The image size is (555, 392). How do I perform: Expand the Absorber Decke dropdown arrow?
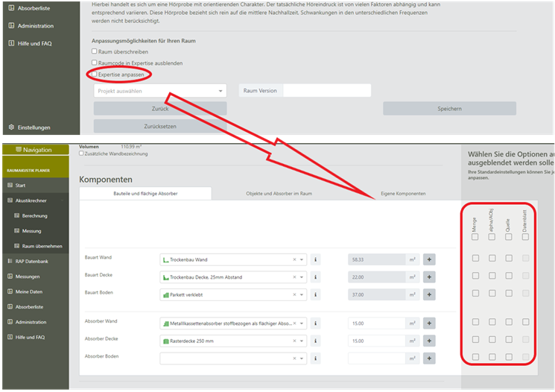[x=302, y=341]
